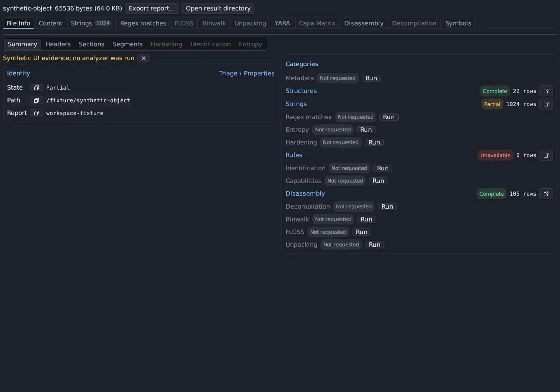Open Disassembly results external-link icon
The width and height of the screenshot is (560, 392).
546,194
